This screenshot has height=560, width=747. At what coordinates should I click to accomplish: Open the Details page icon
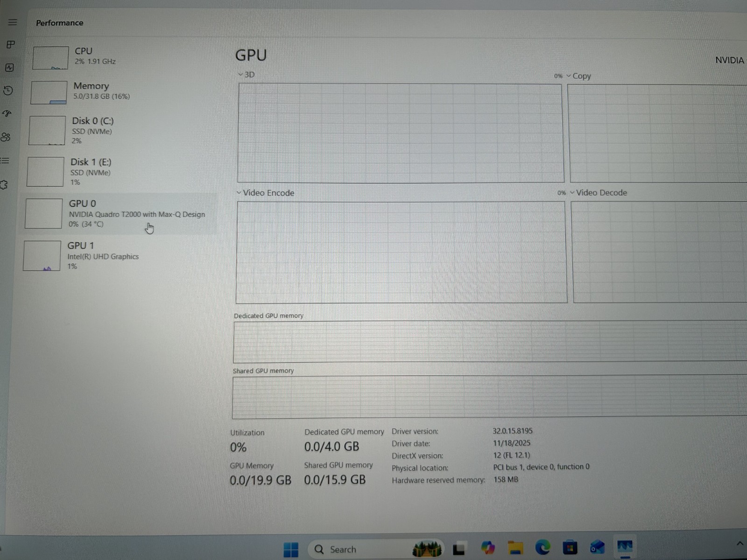click(5, 161)
